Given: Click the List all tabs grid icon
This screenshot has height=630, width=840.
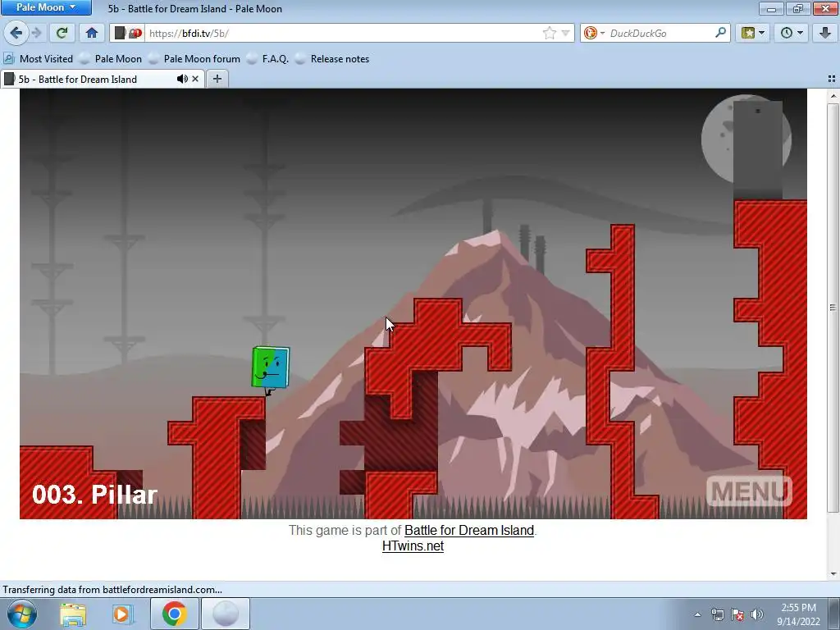Looking at the screenshot, I should (x=832, y=80).
